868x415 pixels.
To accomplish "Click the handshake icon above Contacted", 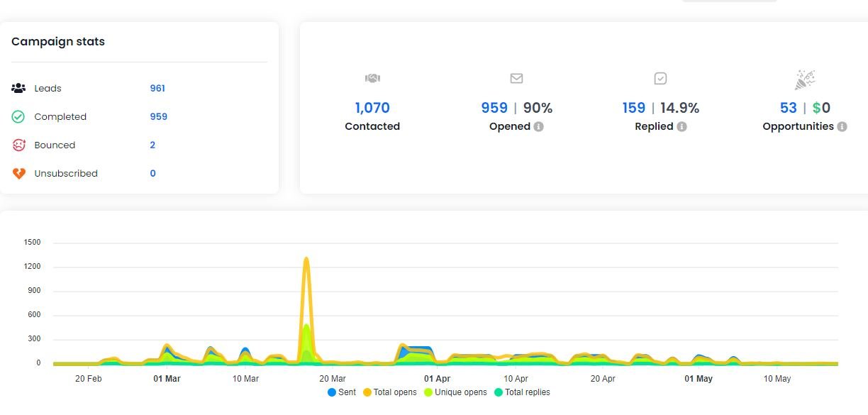I will [372, 79].
